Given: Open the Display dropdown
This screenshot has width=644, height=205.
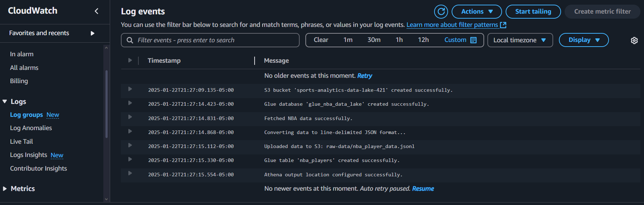Looking at the screenshot, I should coord(584,40).
